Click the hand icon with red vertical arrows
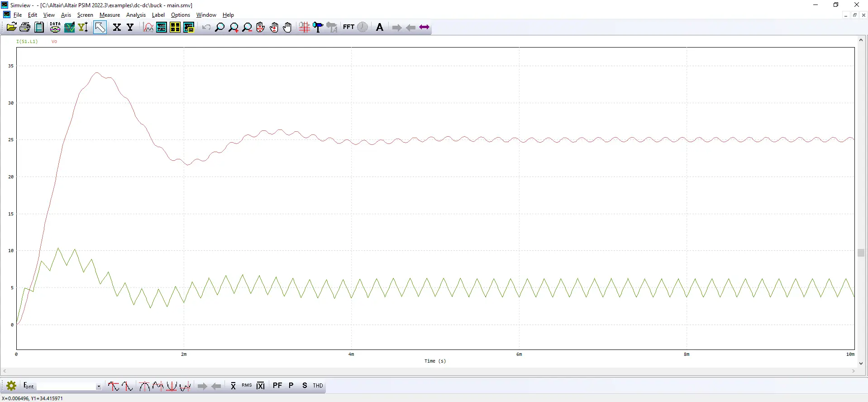 coord(274,28)
